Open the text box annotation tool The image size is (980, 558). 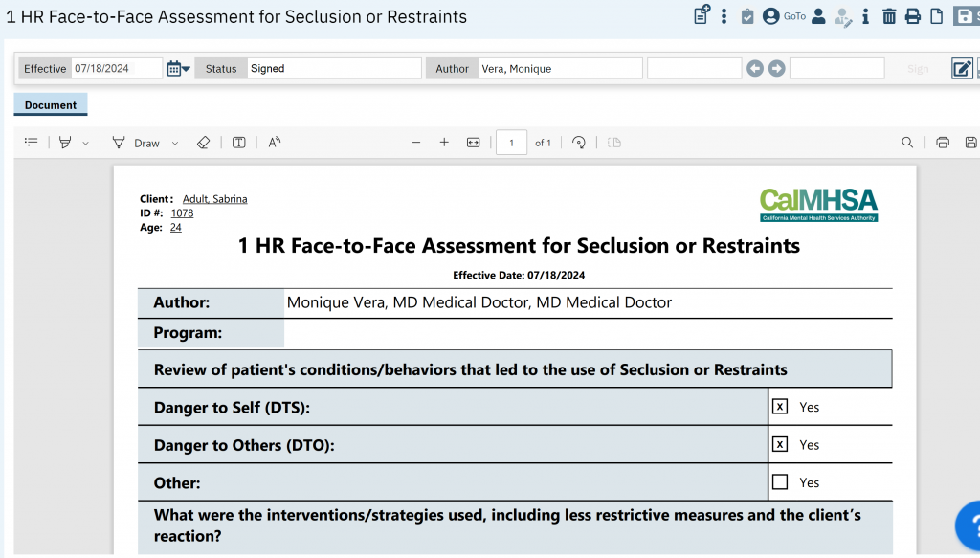[x=238, y=142]
